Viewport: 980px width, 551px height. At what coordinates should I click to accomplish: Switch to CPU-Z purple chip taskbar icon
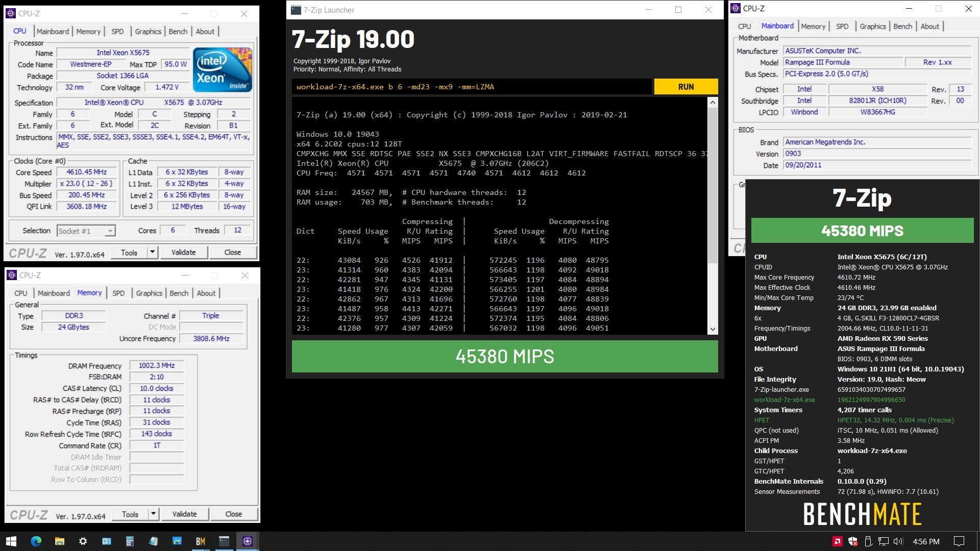(248, 541)
